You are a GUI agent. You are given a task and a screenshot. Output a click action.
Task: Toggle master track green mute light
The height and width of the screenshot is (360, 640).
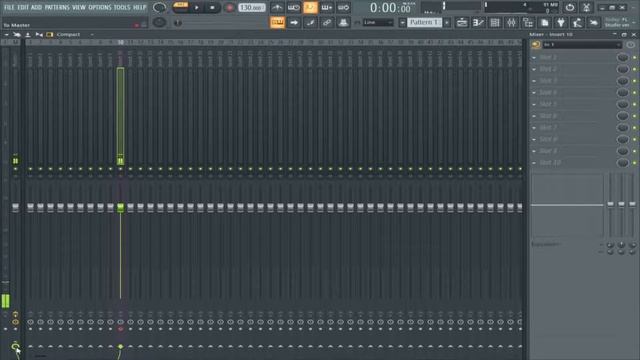[16, 169]
